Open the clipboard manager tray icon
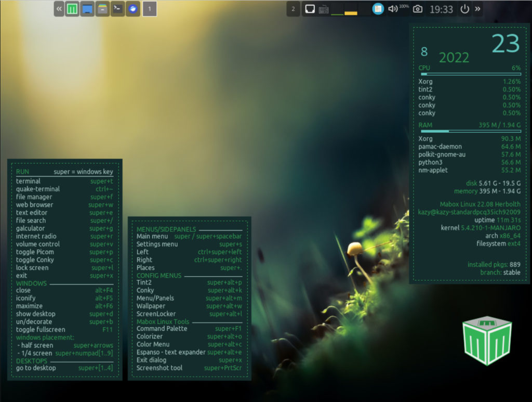The image size is (532, 402). point(378,9)
